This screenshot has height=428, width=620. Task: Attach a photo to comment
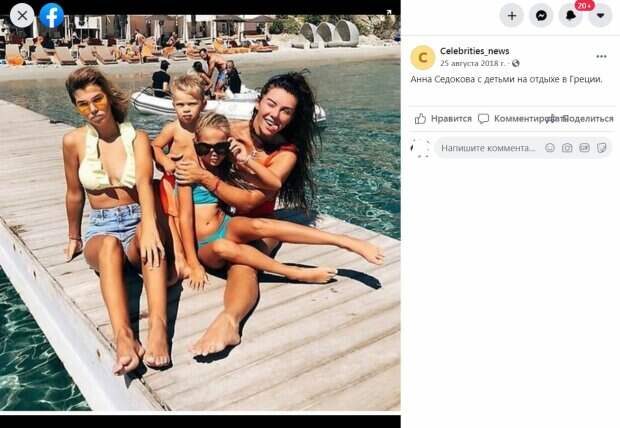point(567,148)
